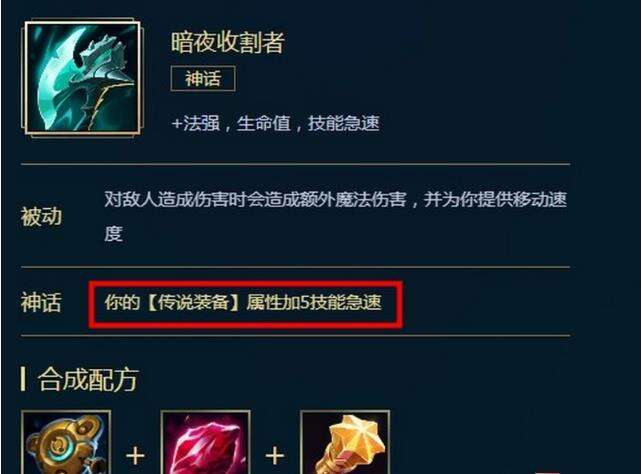Click the 【传说装备】 text in the mythic passive
The width and height of the screenshot is (642, 474).
click(193, 302)
